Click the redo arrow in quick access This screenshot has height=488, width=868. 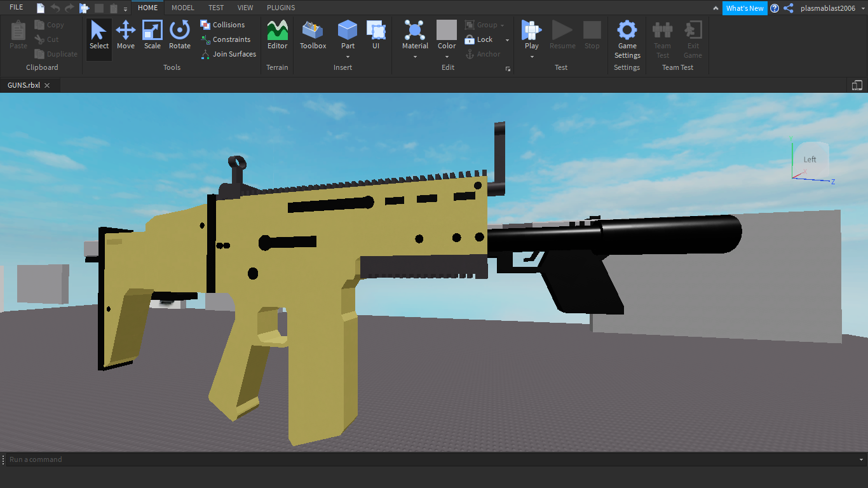[x=69, y=8]
